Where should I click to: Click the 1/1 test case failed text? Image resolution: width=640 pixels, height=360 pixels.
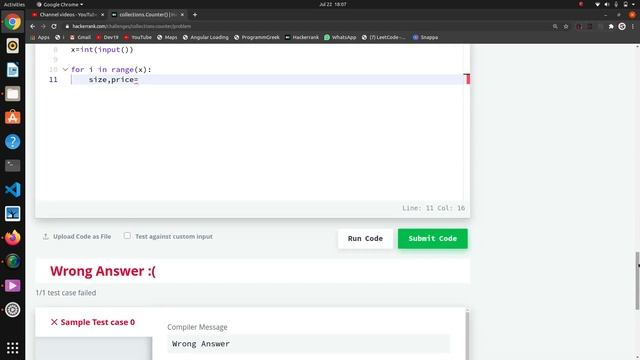point(66,293)
